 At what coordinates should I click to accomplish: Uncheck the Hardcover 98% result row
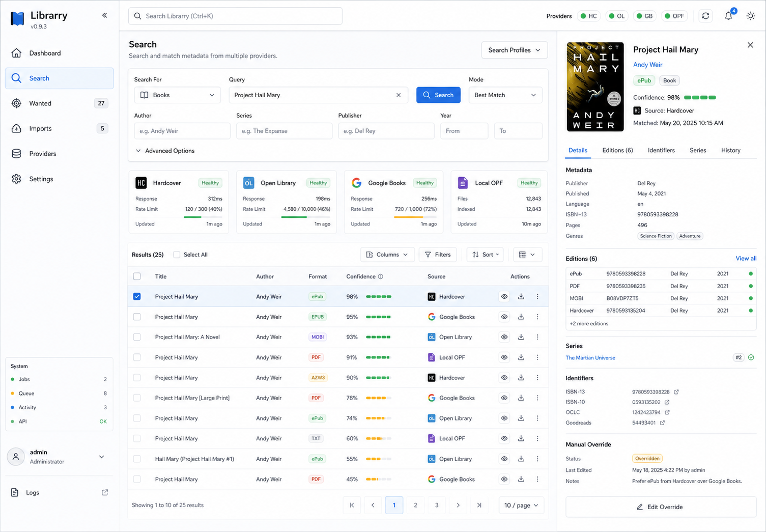137,296
